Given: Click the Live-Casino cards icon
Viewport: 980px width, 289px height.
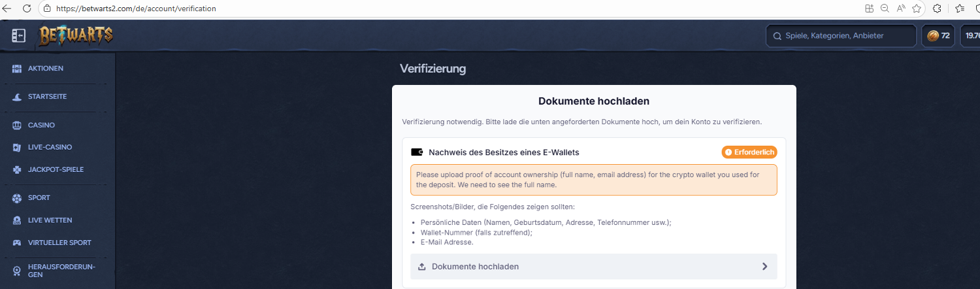Looking at the screenshot, I should 17,148.
